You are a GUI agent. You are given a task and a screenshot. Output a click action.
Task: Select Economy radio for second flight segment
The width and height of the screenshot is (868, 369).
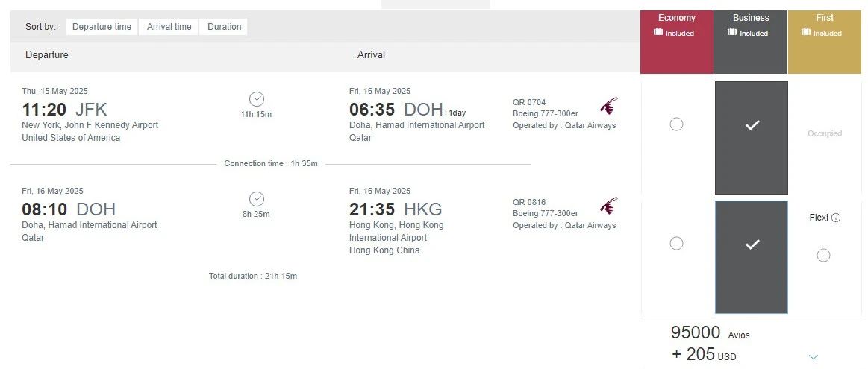676,243
